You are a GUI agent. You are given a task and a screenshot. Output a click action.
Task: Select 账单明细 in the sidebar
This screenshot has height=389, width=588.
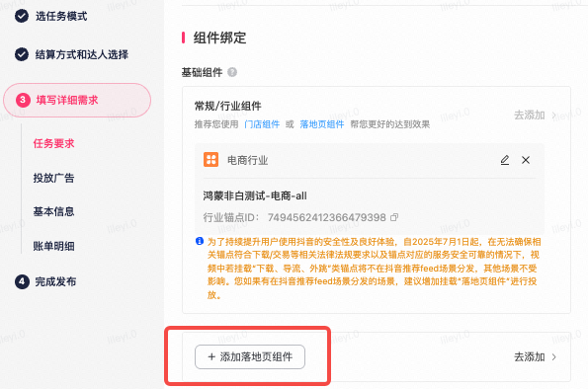(x=53, y=246)
